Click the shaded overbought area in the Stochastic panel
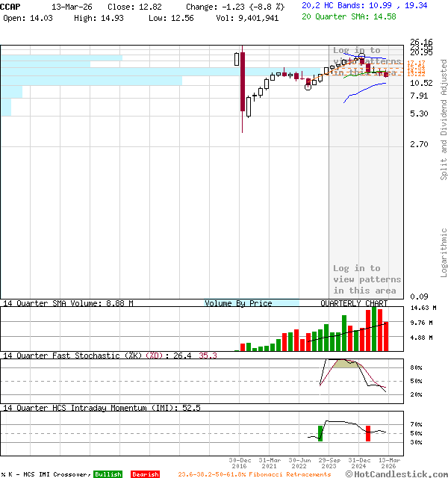The image size is (448, 478). [345, 363]
